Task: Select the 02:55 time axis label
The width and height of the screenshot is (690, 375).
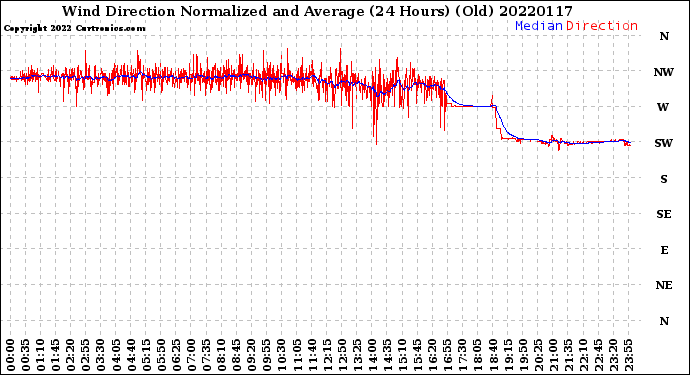Action: coord(86,355)
